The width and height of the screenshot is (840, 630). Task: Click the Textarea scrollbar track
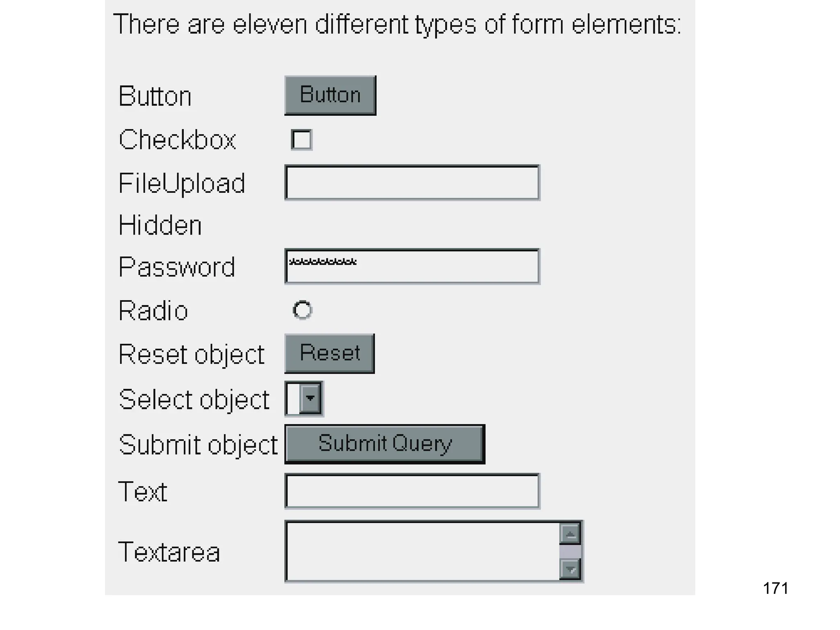(x=570, y=552)
